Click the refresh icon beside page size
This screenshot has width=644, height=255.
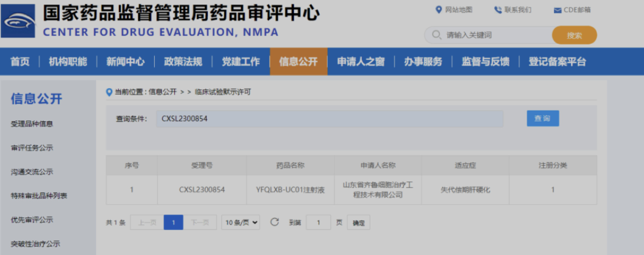tap(274, 222)
